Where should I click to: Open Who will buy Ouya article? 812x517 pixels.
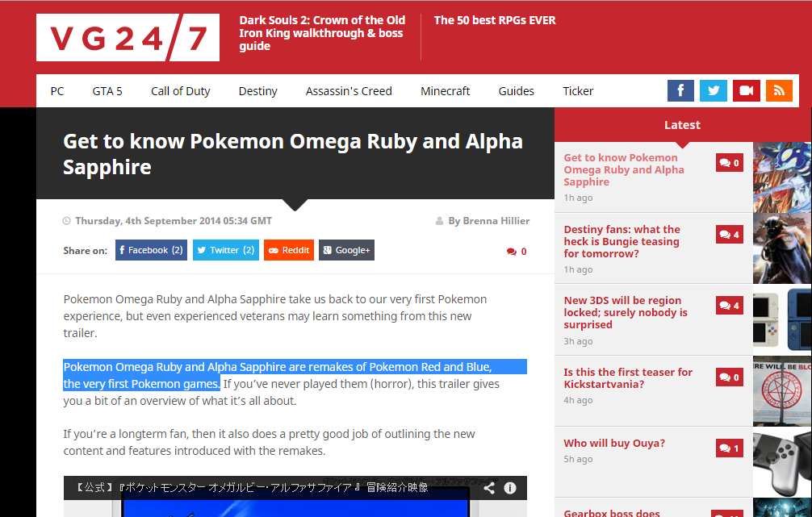coord(614,443)
